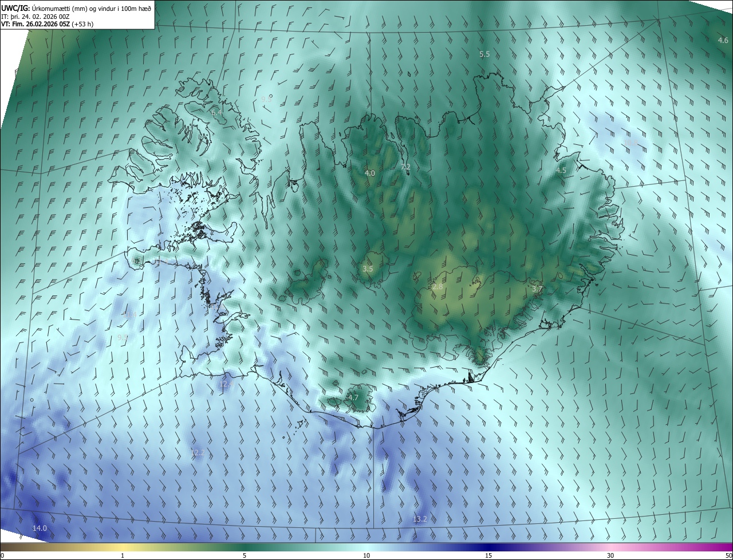This screenshot has height=560, width=733.
Task: Click the colorbar tick label 50
Action: point(728,555)
